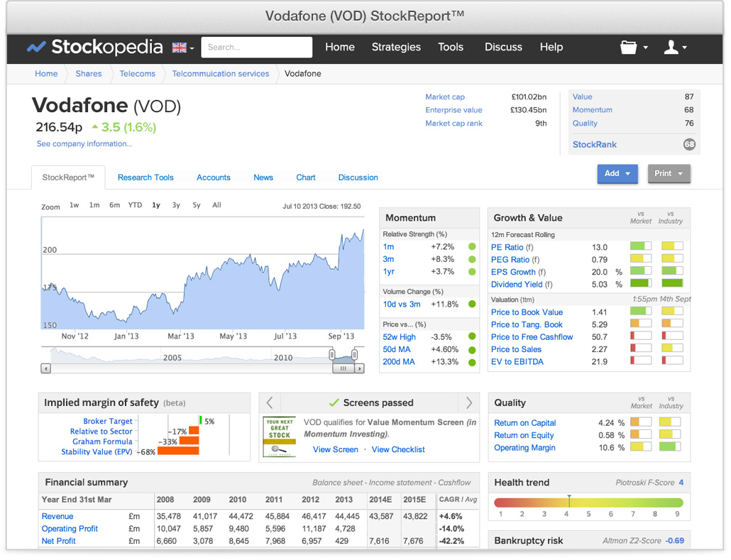The height and width of the screenshot is (560, 731).
Task: Click the Search input field
Action: point(256,47)
